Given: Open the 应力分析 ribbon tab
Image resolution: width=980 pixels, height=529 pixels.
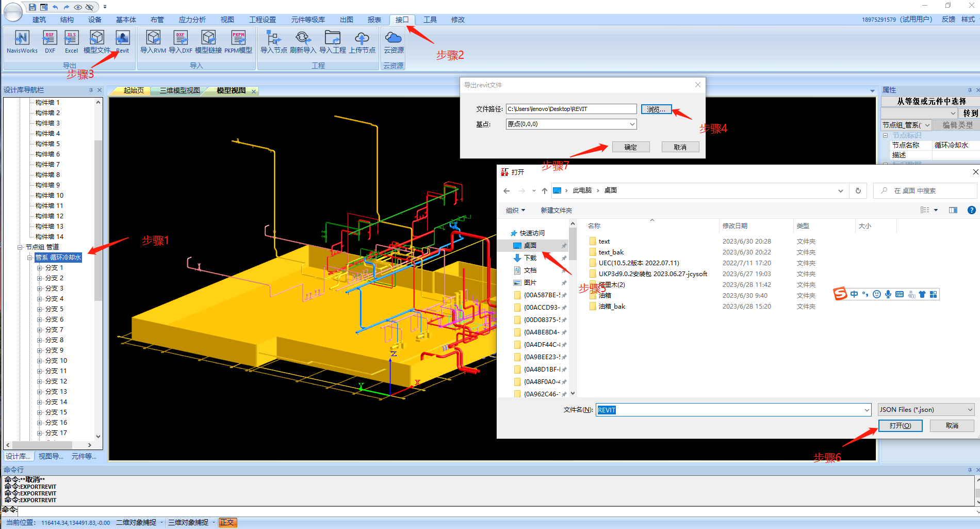Looking at the screenshot, I should click(x=192, y=20).
